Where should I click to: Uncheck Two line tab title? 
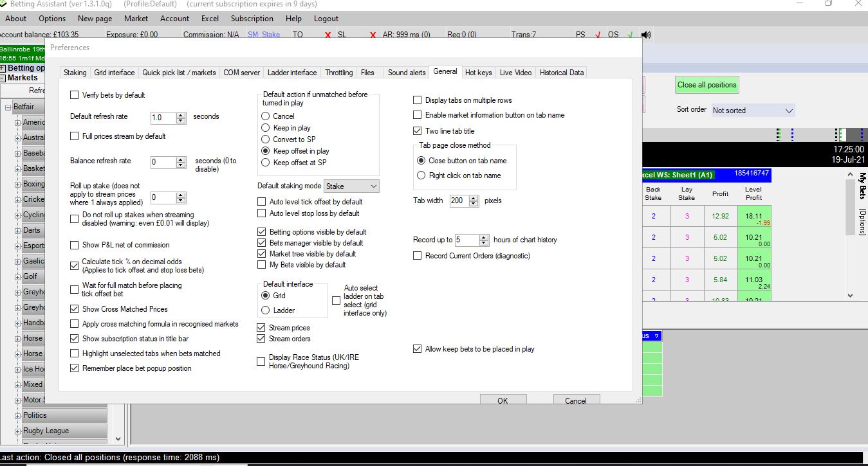418,131
